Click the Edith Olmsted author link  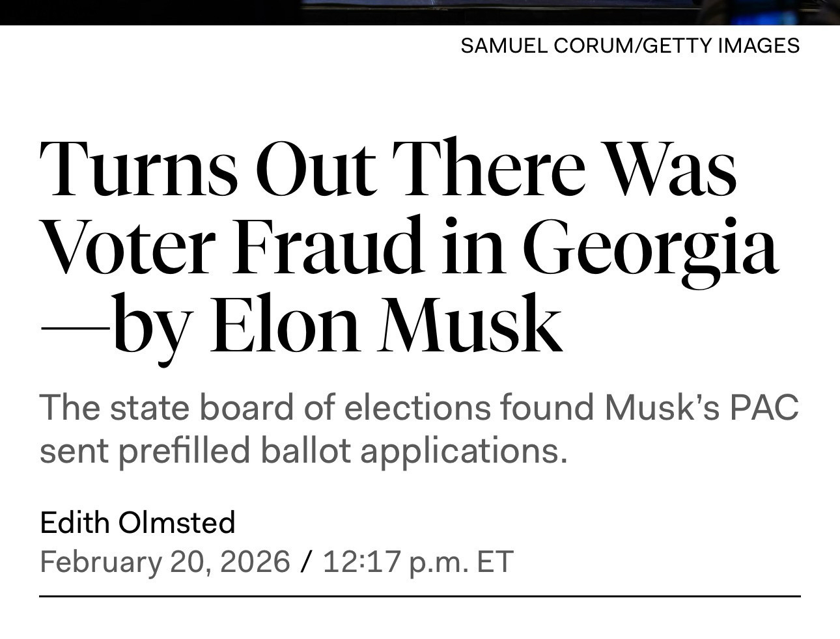[x=137, y=523]
